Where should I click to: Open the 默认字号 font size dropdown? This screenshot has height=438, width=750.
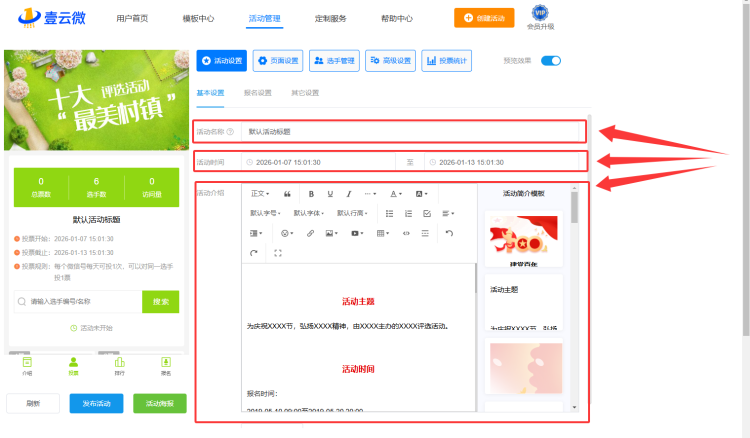265,213
